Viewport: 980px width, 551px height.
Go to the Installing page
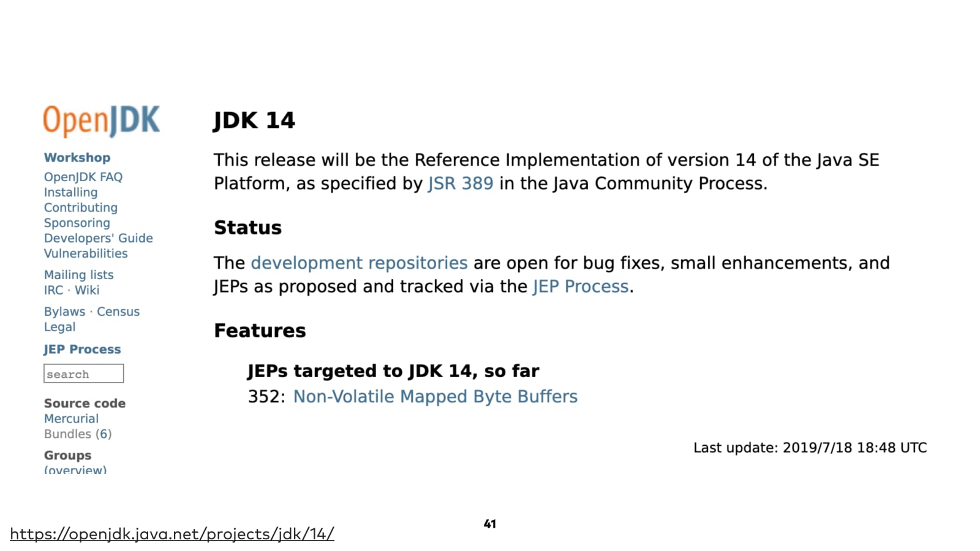pyautogui.click(x=70, y=192)
